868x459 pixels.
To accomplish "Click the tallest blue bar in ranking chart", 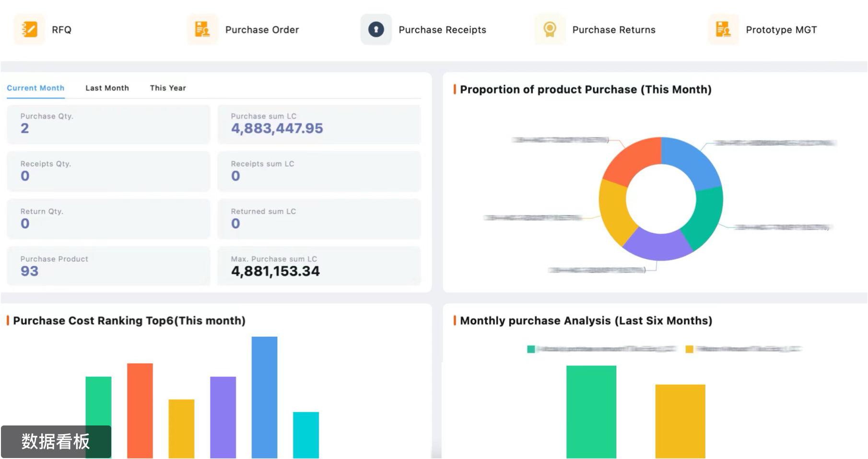I will coord(264,397).
